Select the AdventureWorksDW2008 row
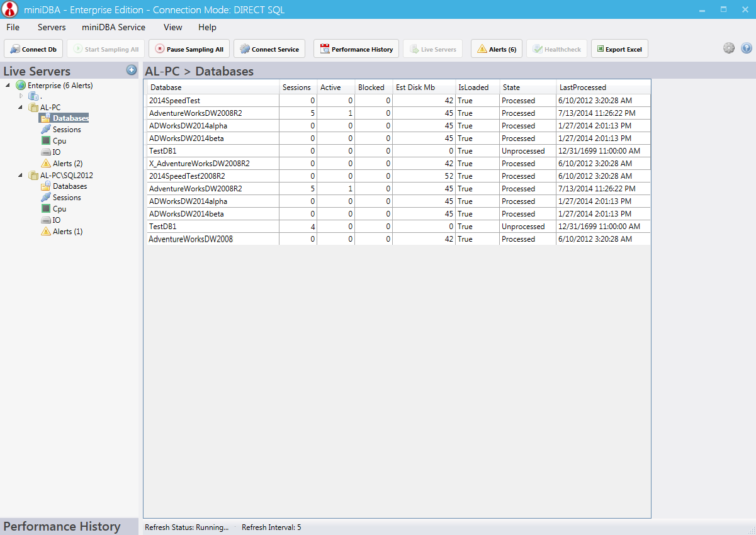Viewport: 756px width, 535px height. (399, 239)
